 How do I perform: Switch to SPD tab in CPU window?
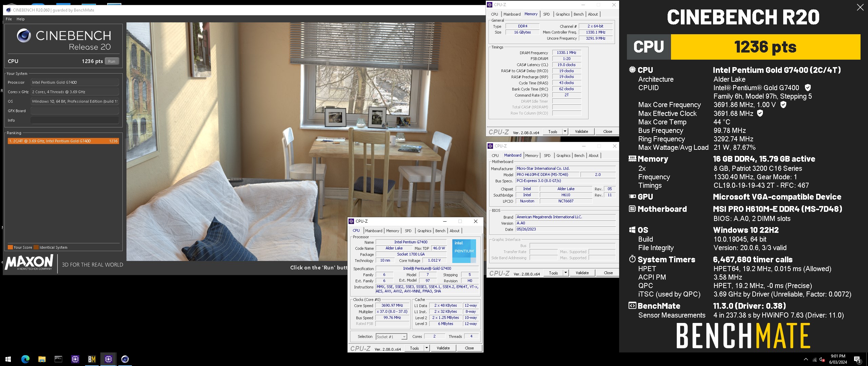(x=408, y=231)
